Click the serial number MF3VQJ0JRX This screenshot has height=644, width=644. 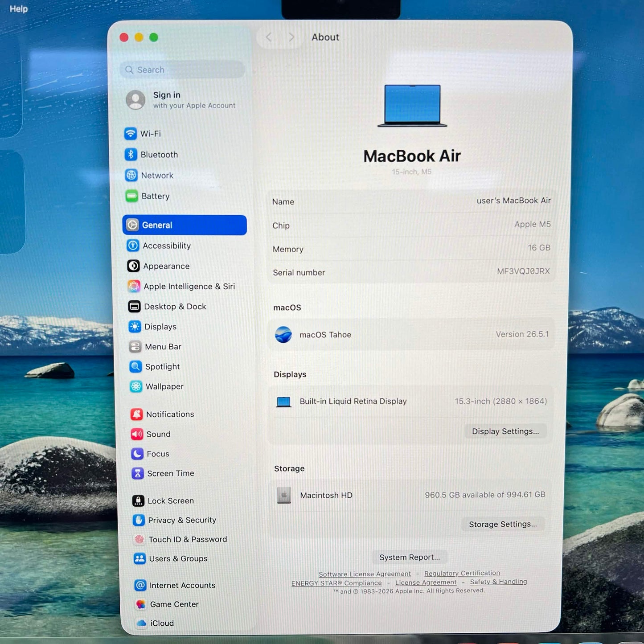click(x=523, y=271)
